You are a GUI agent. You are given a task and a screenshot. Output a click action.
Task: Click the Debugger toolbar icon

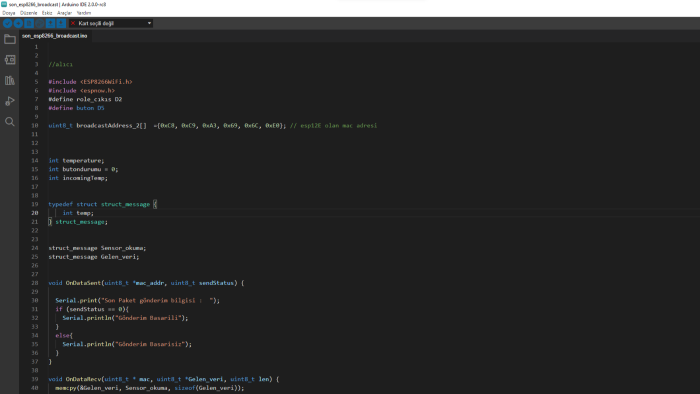(40, 23)
